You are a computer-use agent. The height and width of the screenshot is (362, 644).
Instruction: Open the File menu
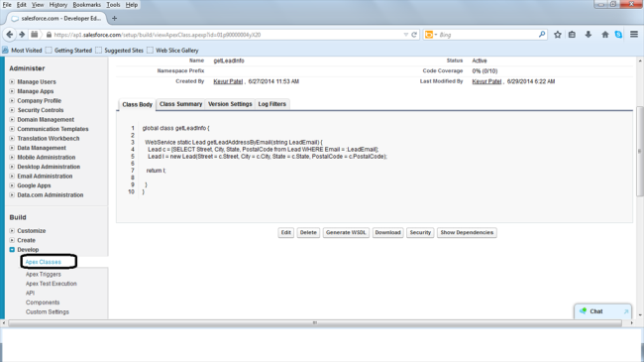tap(7, 5)
